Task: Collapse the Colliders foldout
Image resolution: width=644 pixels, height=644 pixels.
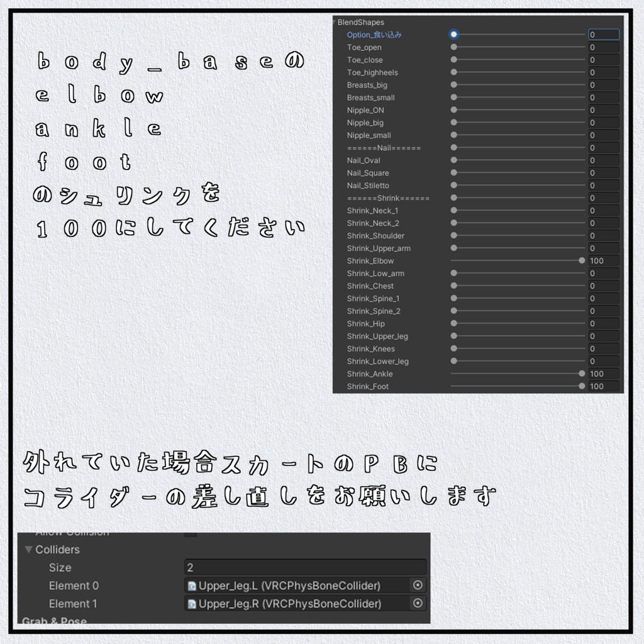Action: tap(28, 549)
